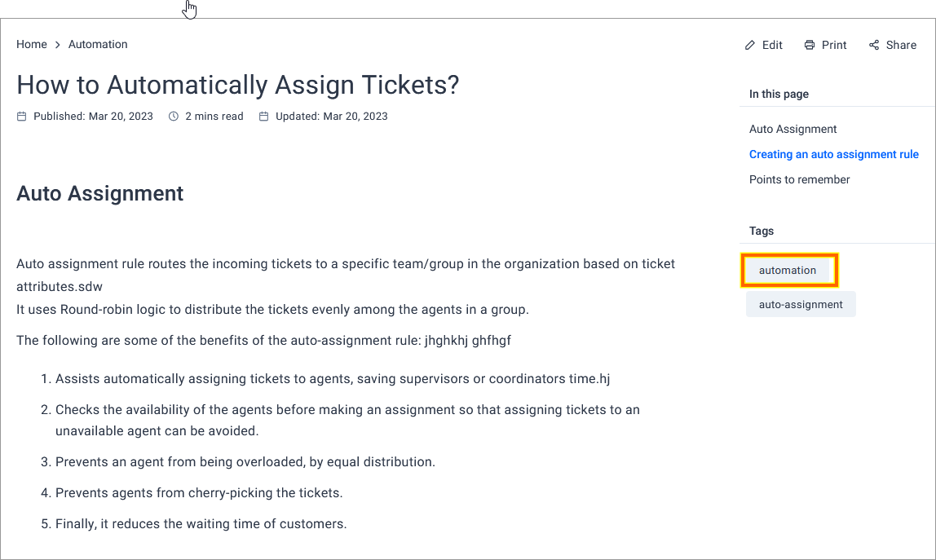Click the calendar icon beside Published date
This screenshot has height=560, width=936.
click(21, 117)
